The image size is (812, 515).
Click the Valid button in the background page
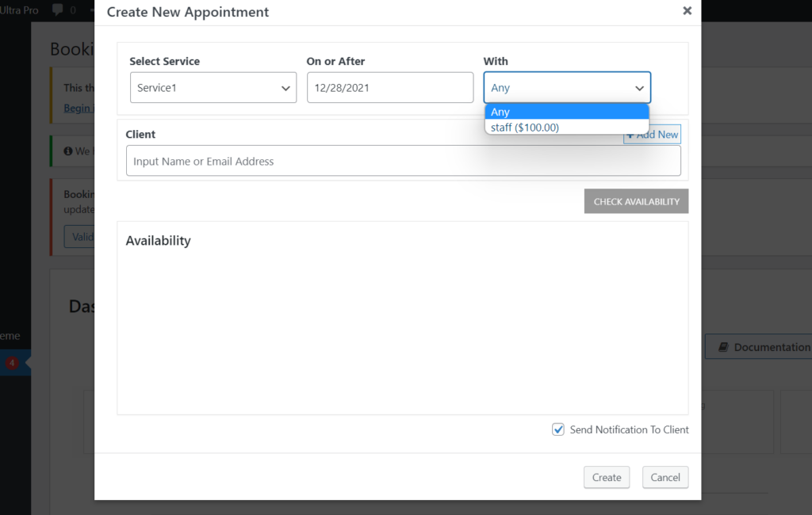[80, 237]
